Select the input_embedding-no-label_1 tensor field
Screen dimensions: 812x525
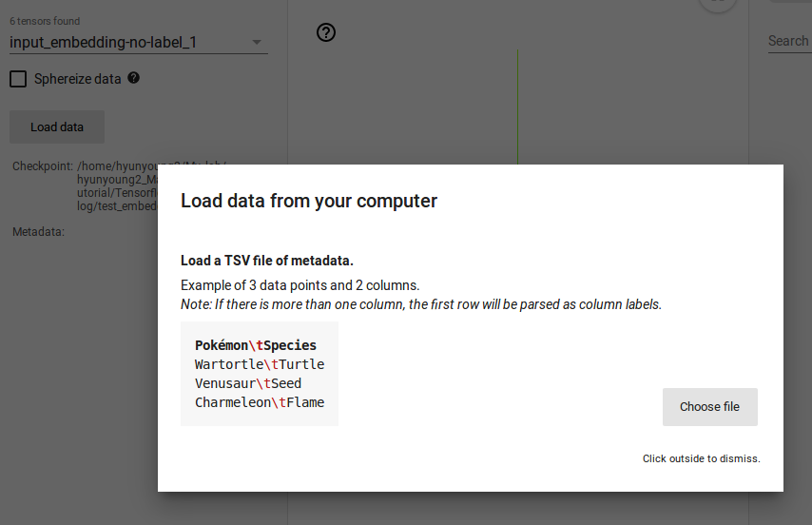pos(138,42)
